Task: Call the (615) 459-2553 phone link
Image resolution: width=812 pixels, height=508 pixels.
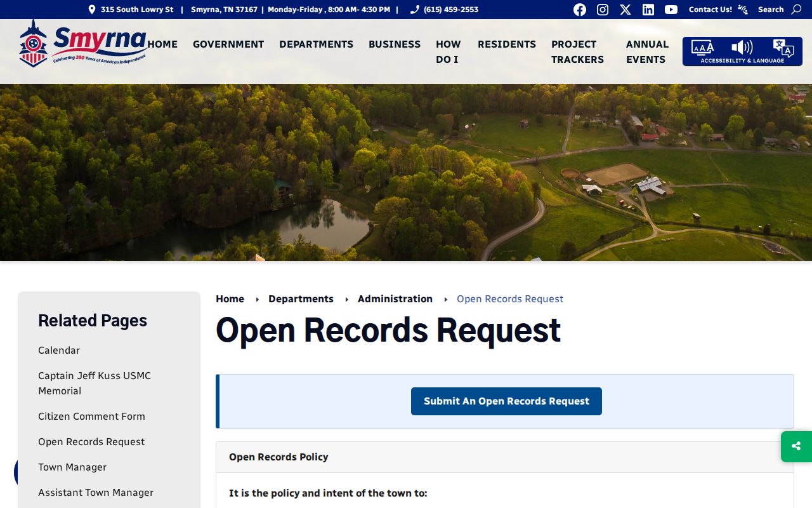Action: pos(451,10)
